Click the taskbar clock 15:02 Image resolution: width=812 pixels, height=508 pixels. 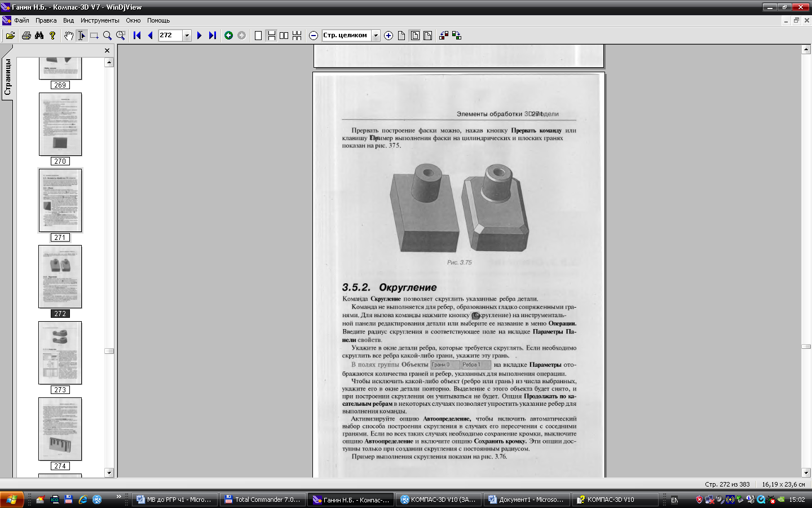coord(797,500)
